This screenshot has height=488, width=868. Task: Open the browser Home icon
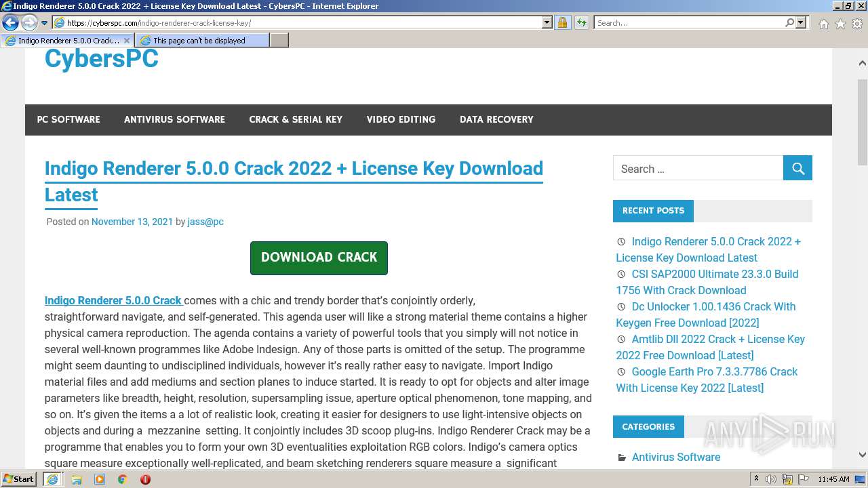coord(823,24)
